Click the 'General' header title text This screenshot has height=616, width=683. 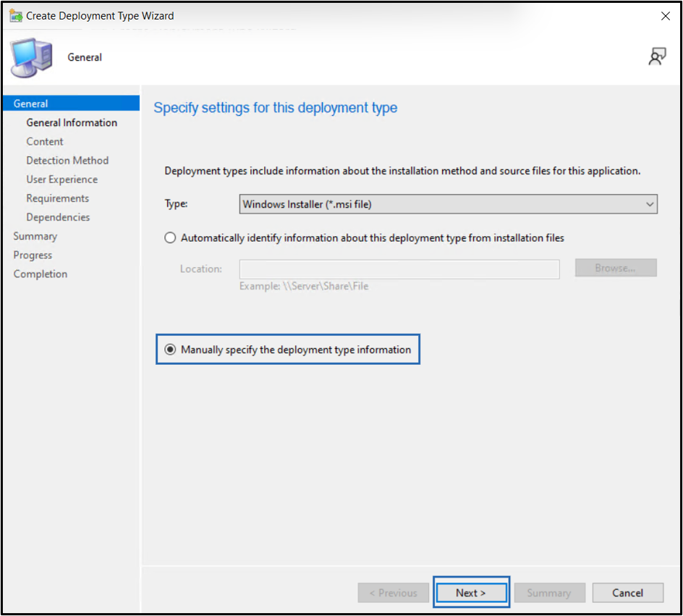pyautogui.click(x=85, y=57)
